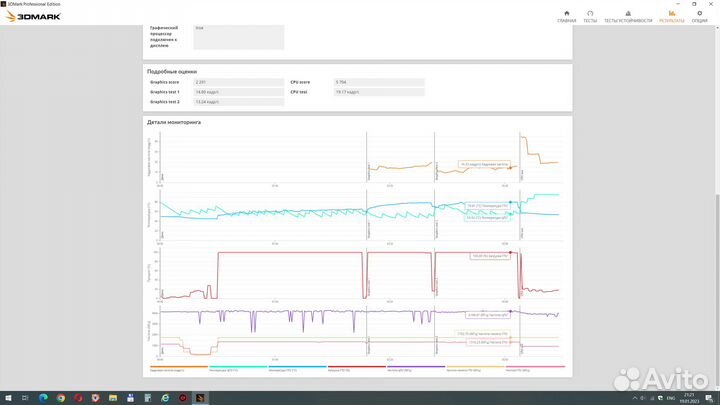Click the Graphics score value field

[x=239, y=82]
